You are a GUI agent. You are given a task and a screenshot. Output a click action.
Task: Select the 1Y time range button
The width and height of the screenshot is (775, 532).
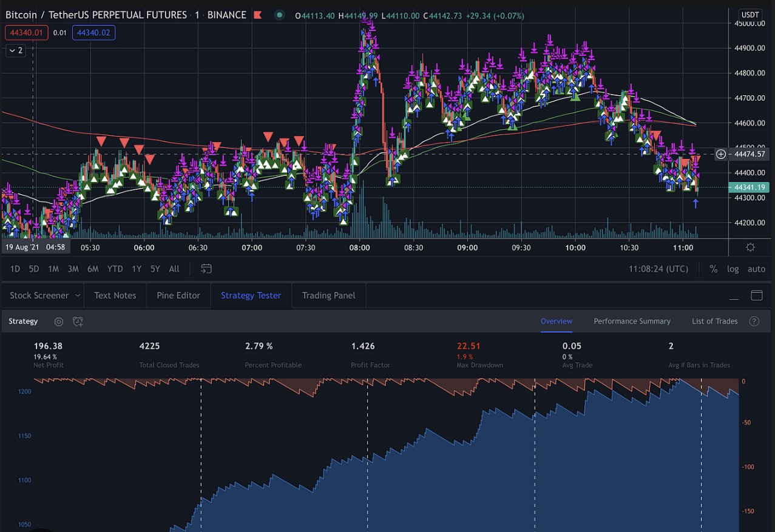[x=137, y=269]
